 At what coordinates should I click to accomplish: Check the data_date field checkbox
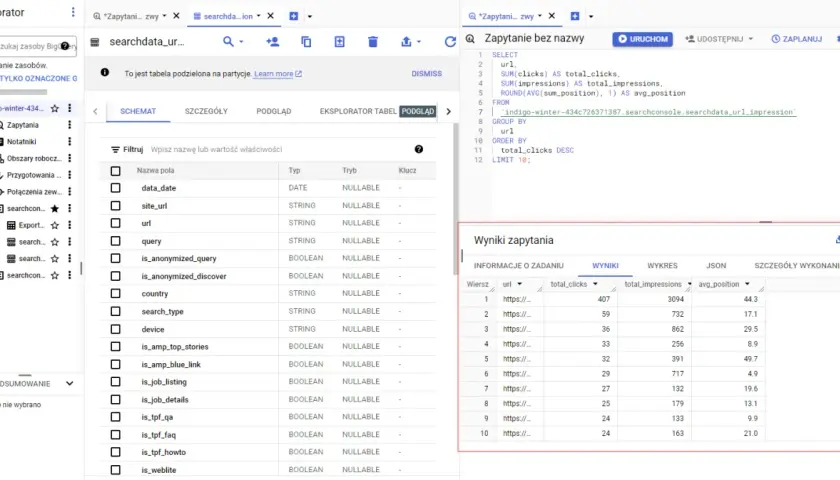[115, 188]
